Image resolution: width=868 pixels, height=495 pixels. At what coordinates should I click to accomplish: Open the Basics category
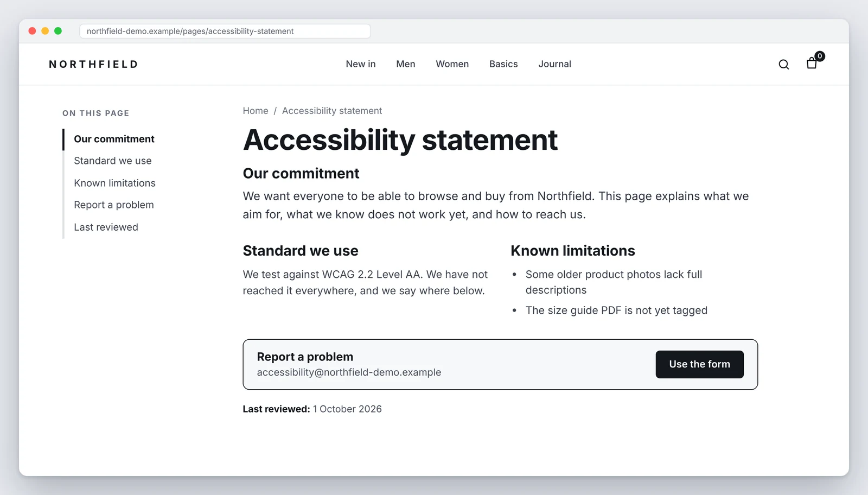(x=503, y=64)
